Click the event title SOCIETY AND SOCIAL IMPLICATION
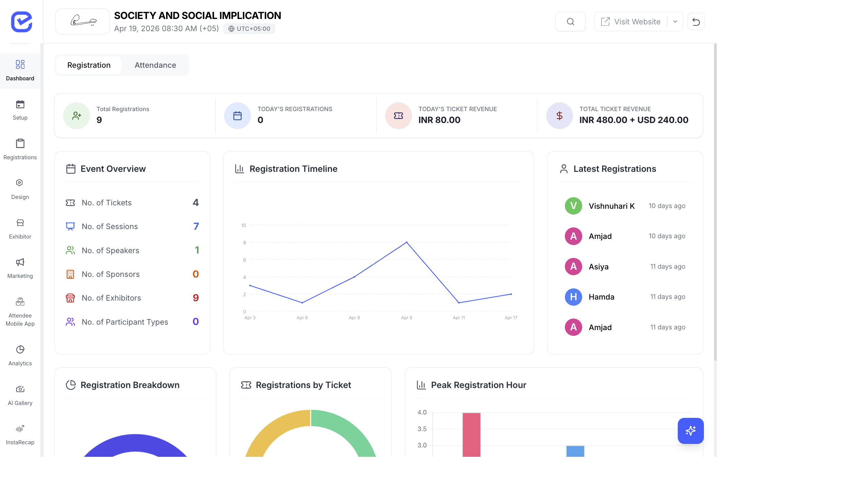 (198, 16)
